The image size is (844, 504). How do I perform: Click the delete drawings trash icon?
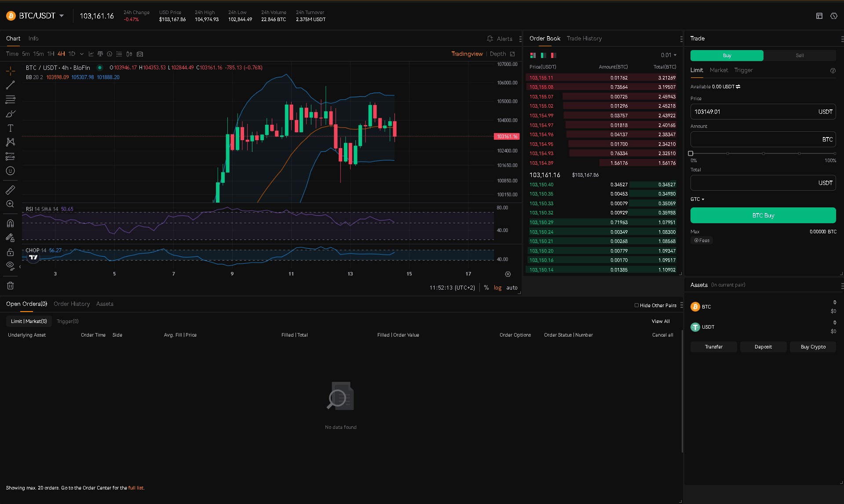coord(10,285)
